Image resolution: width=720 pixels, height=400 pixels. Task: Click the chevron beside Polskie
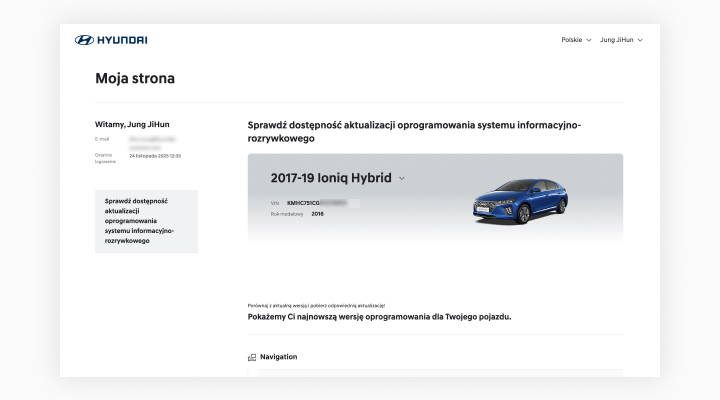pyautogui.click(x=588, y=40)
